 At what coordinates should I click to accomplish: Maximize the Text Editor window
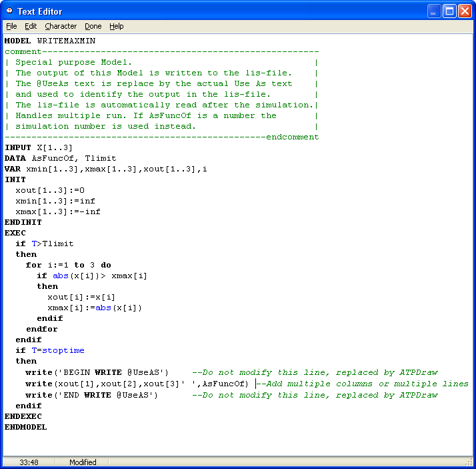click(449, 11)
